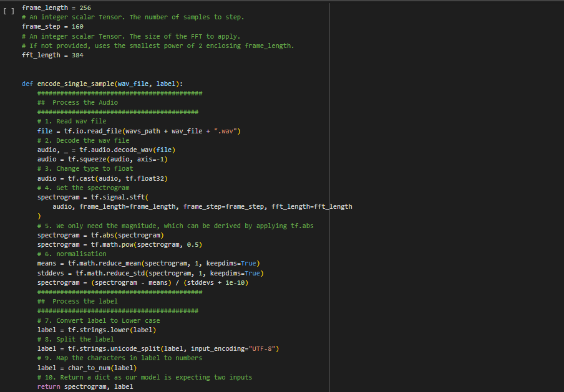The width and height of the screenshot is (564, 392).
Task: Click the comment "# 8. Split the label"
Action: tap(75, 339)
